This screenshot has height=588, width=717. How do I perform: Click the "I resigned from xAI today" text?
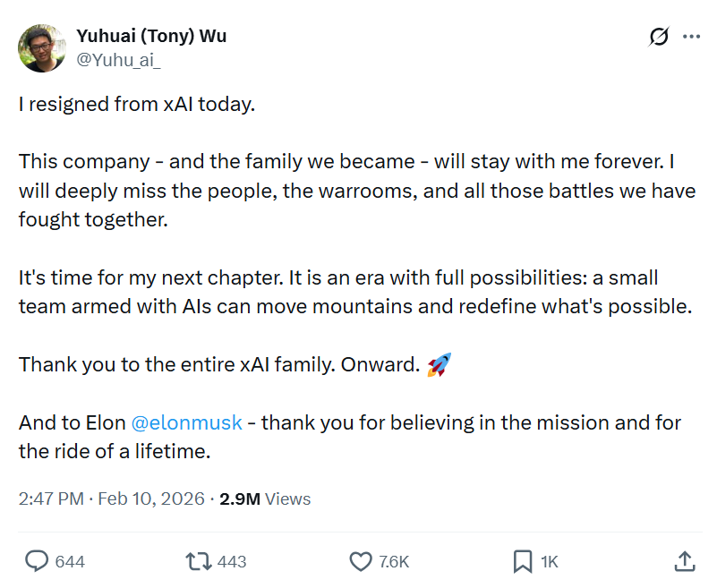pyautogui.click(x=137, y=104)
